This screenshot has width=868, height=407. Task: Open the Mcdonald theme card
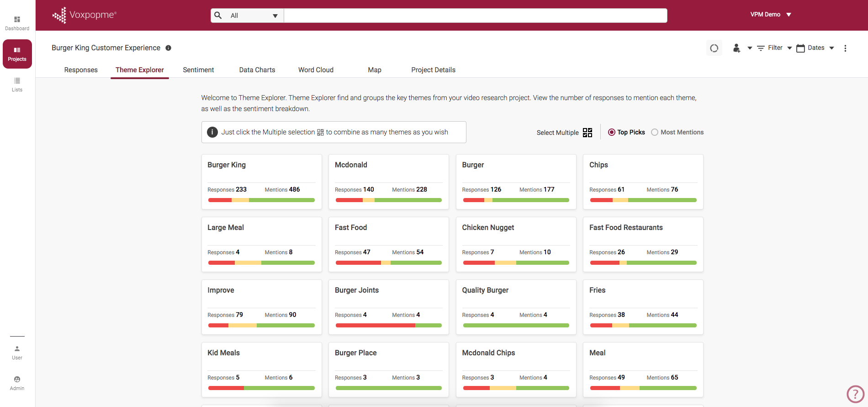point(389,182)
